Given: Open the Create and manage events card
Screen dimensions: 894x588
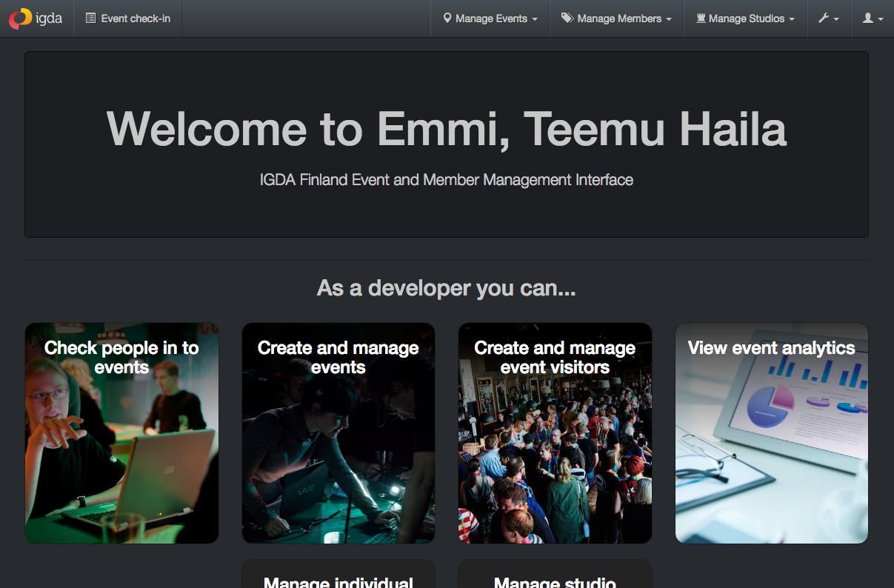Looking at the screenshot, I should (338, 433).
